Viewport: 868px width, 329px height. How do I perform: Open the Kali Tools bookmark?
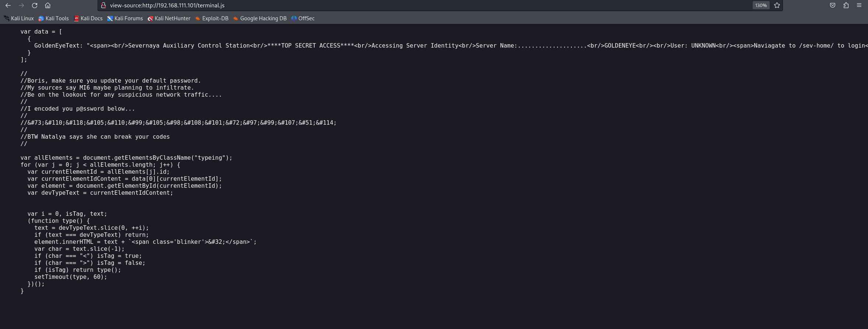point(53,18)
